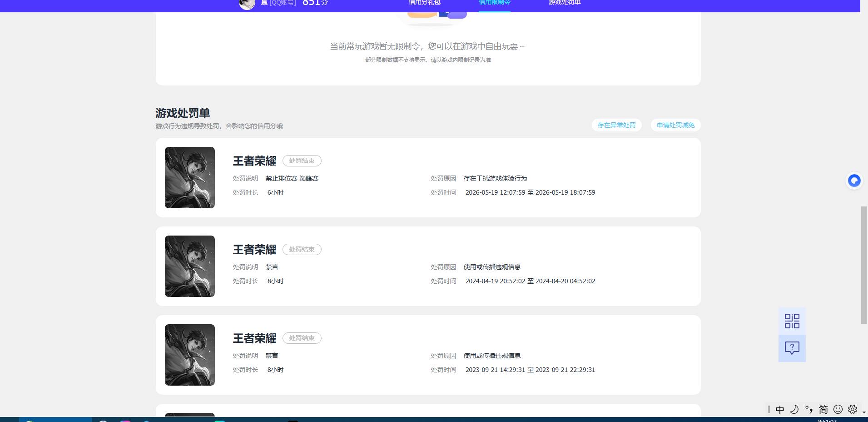Open the floating blue assistant chat bubble
The image size is (868, 422).
click(854, 181)
